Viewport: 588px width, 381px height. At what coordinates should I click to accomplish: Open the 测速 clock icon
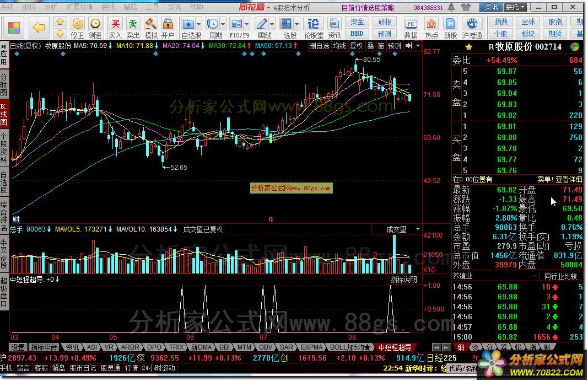tap(95, 28)
